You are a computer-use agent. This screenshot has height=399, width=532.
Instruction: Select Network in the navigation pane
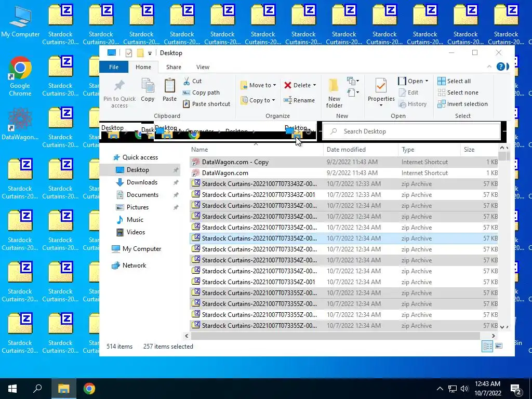pyautogui.click(x=134, y=265)
